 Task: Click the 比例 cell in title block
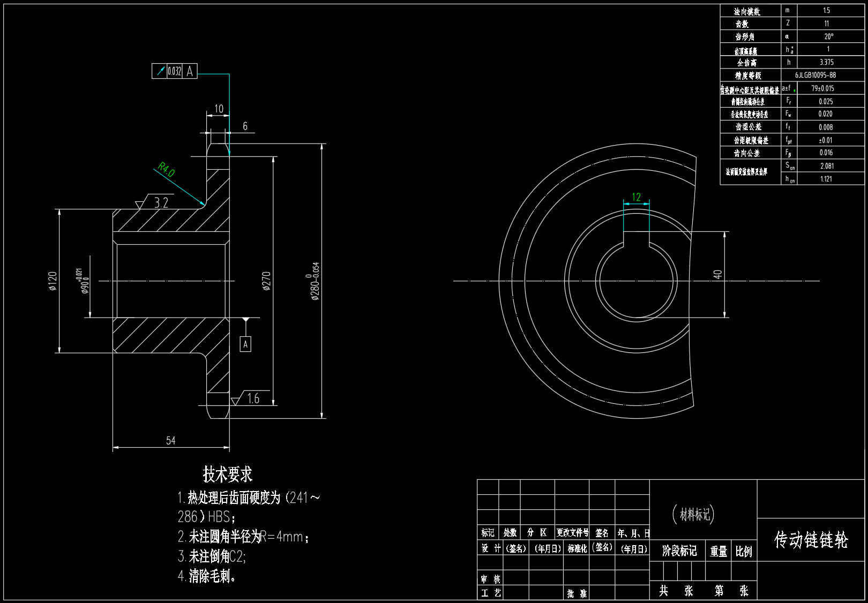pos(744,552)
